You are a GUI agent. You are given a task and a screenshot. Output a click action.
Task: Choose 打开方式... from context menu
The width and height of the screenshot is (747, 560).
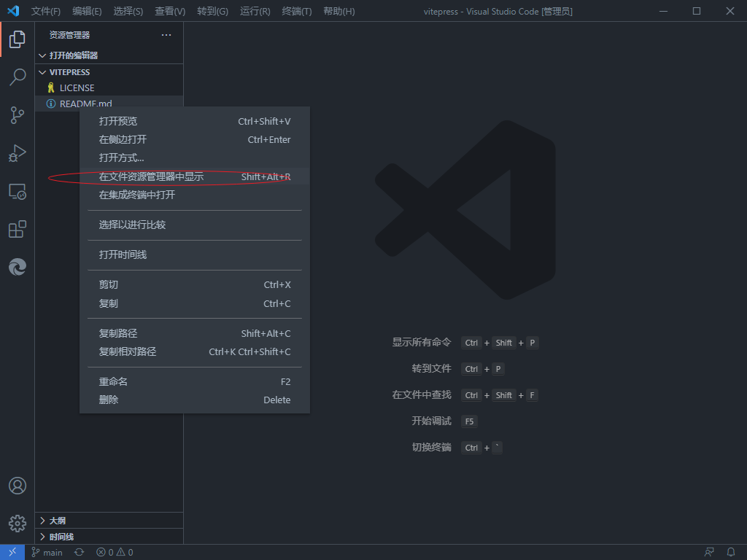click(x=195, y=157)
